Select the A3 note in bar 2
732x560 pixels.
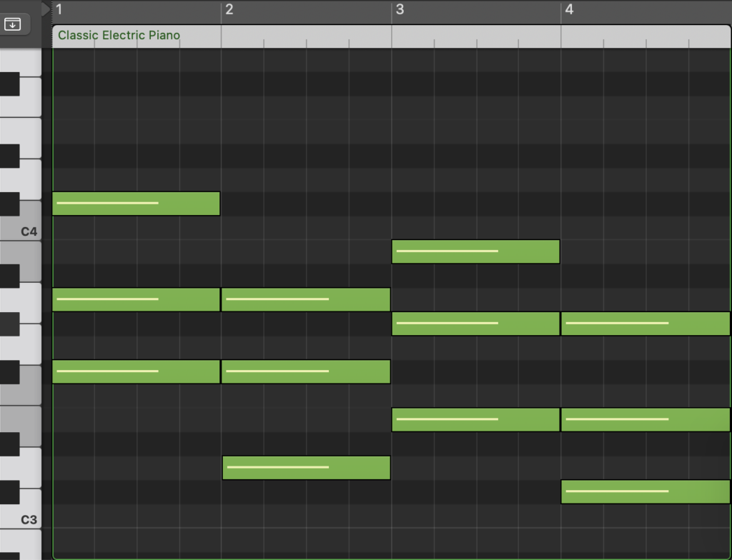pos(306,299)
